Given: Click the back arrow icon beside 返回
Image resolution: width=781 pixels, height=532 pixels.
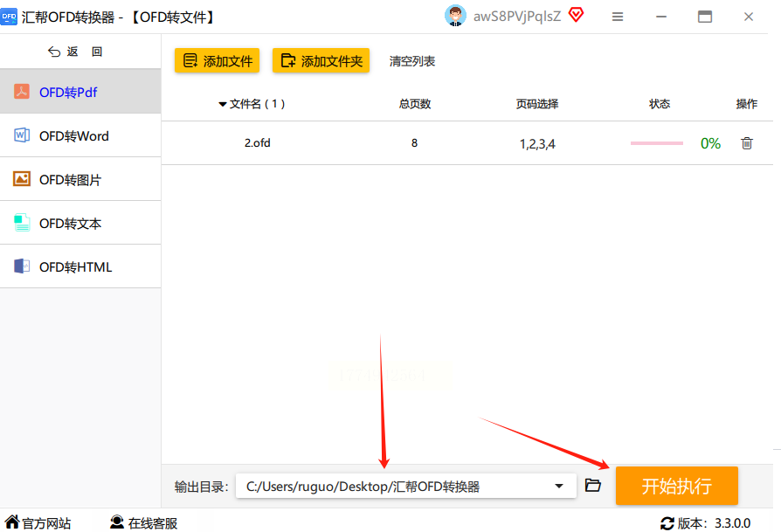Looking at the screenshot, I should 54,52.
